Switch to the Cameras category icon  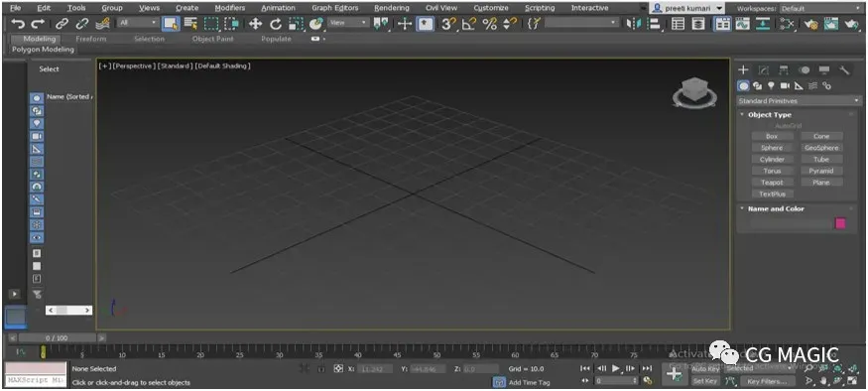pyautogui.click(x=785, y=86)
